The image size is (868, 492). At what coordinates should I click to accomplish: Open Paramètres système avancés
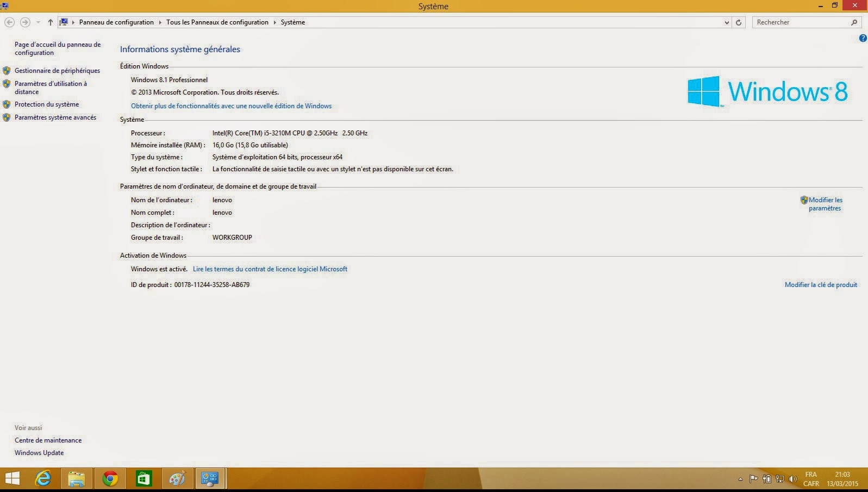(x=55, y=117)
